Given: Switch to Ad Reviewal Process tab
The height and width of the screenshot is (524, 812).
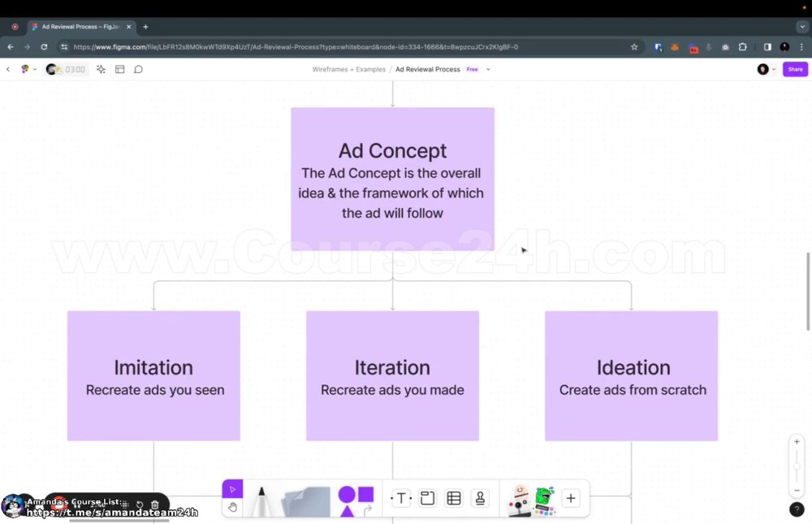Looking at the screenshot, I should (80, 27).
